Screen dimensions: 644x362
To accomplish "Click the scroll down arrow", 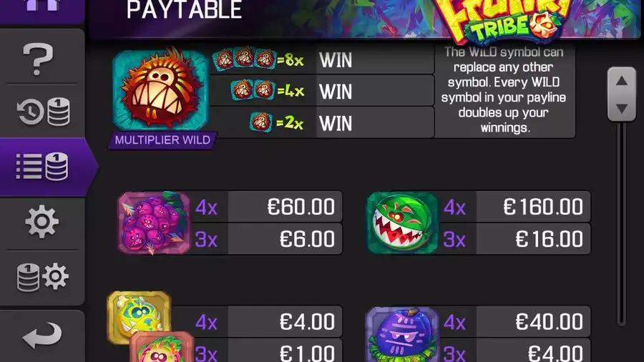I will (621, 108).
